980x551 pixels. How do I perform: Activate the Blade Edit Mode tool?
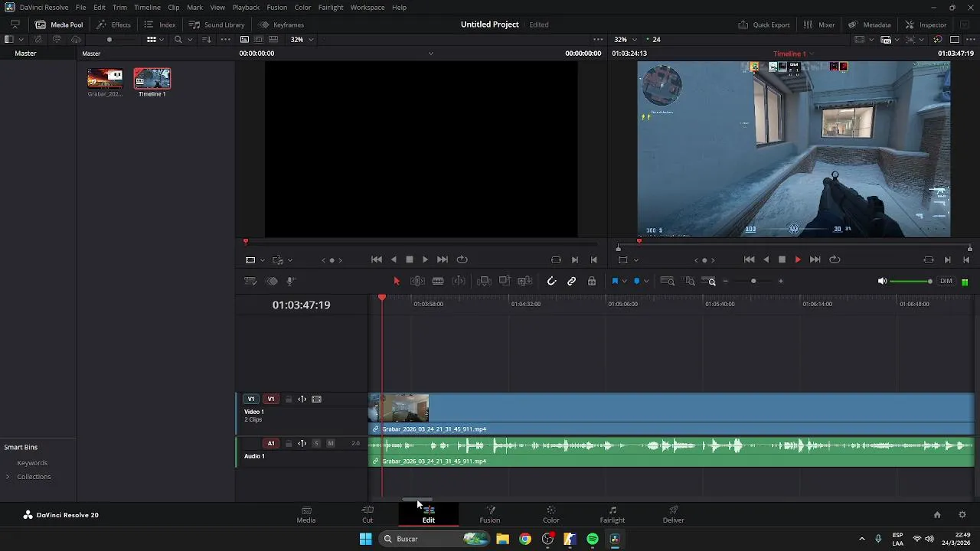tap(438, 281)
